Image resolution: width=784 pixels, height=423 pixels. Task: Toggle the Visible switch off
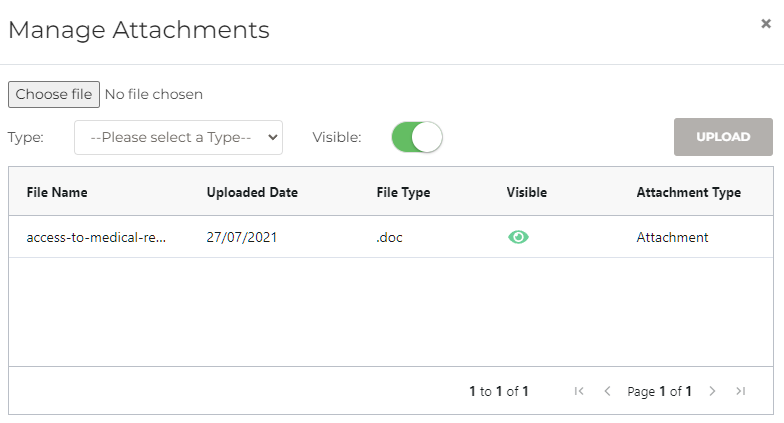tap(417, 137)
